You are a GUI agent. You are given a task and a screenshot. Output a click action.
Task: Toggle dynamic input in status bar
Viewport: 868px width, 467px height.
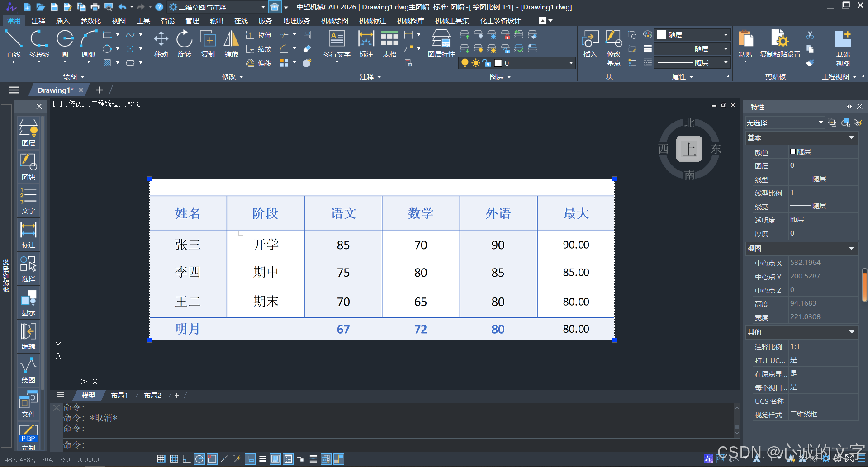coord(250,459)
